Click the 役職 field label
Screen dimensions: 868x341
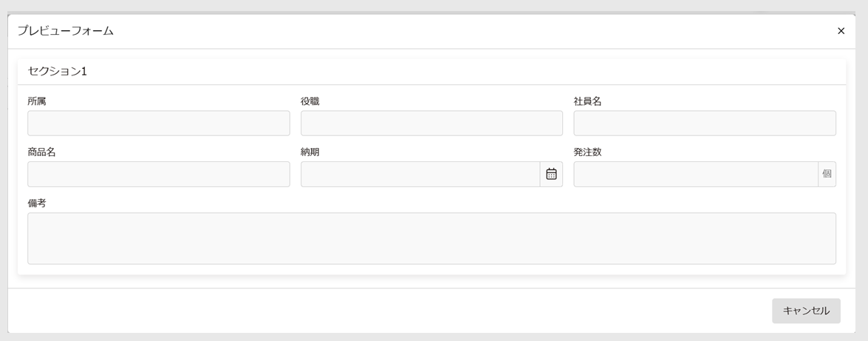click(x=310, y=101)
